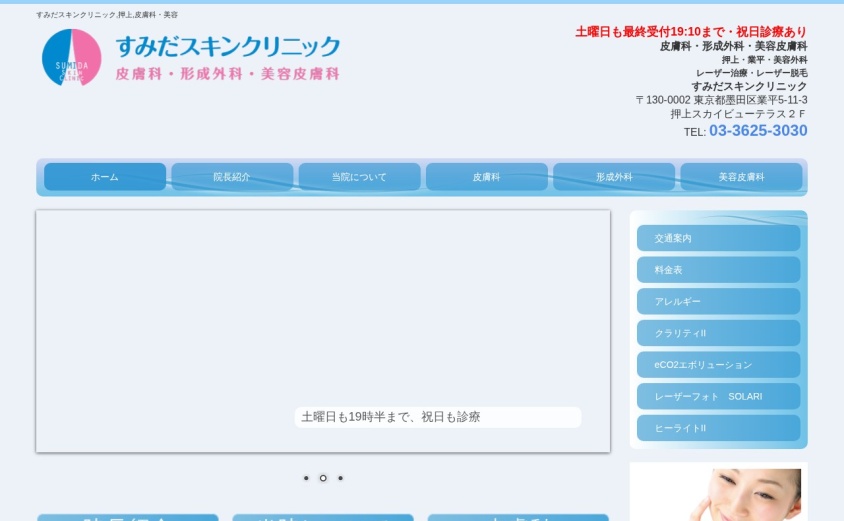View the アレルギー sidebar page
This screenshot has width=844, height=521.
click(x=719, y=301)
